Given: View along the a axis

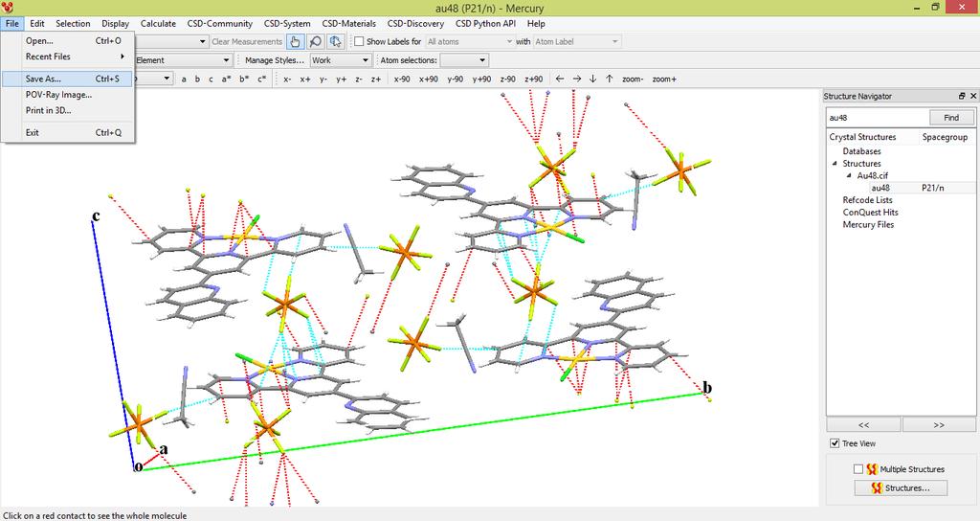Looking at the screenshot, I should [x=184, y=79].
